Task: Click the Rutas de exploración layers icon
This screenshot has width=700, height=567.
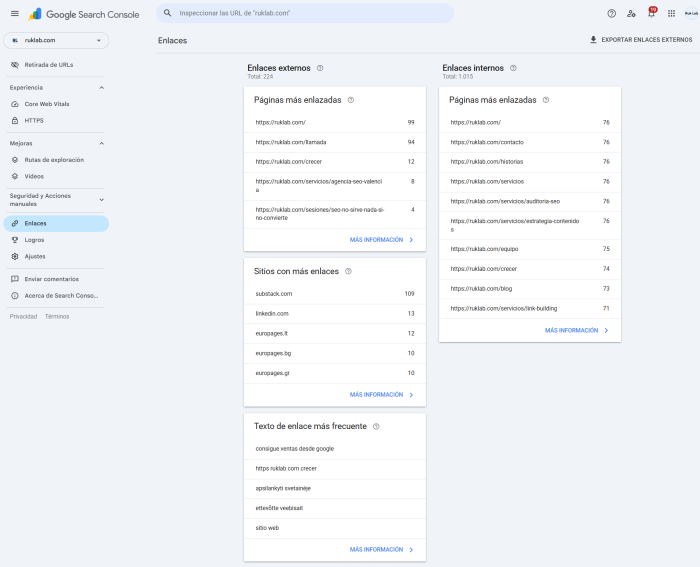Action: [15, 160]
